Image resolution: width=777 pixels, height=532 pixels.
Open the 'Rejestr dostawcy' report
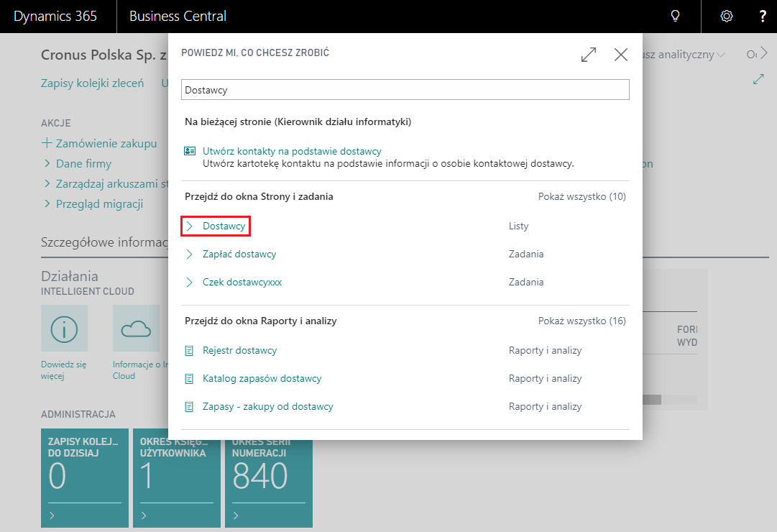240,351
